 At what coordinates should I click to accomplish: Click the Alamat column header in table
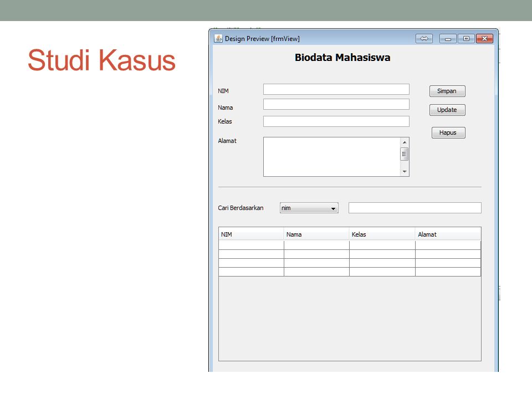pos(448,234)
